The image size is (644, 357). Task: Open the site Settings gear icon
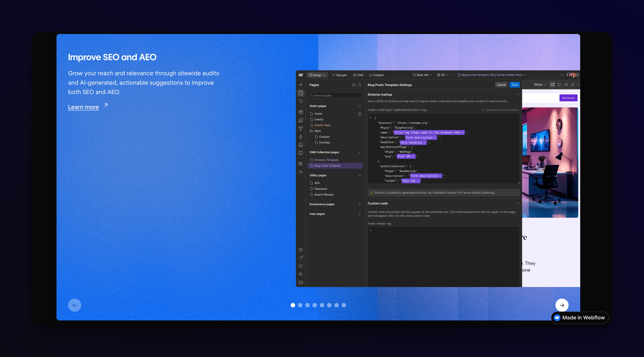click(x=301, y=250)
